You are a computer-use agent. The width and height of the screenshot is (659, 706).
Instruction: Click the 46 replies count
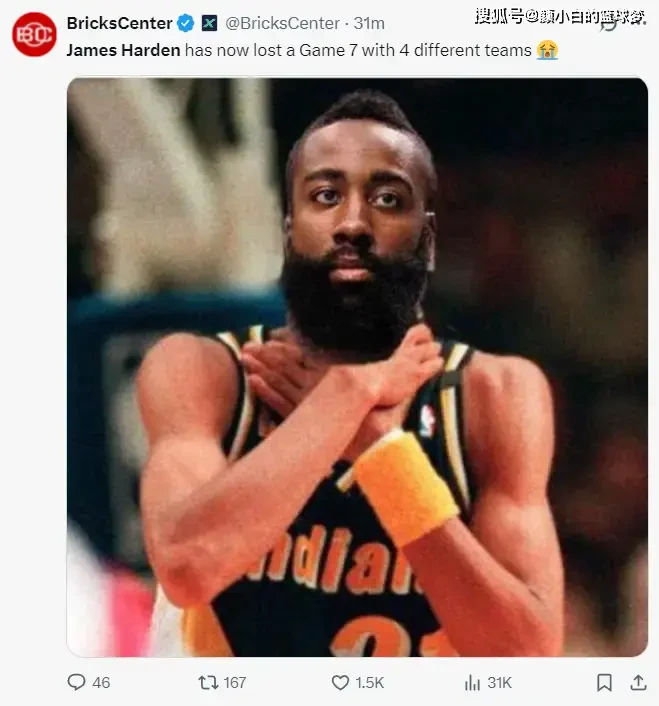101,683
